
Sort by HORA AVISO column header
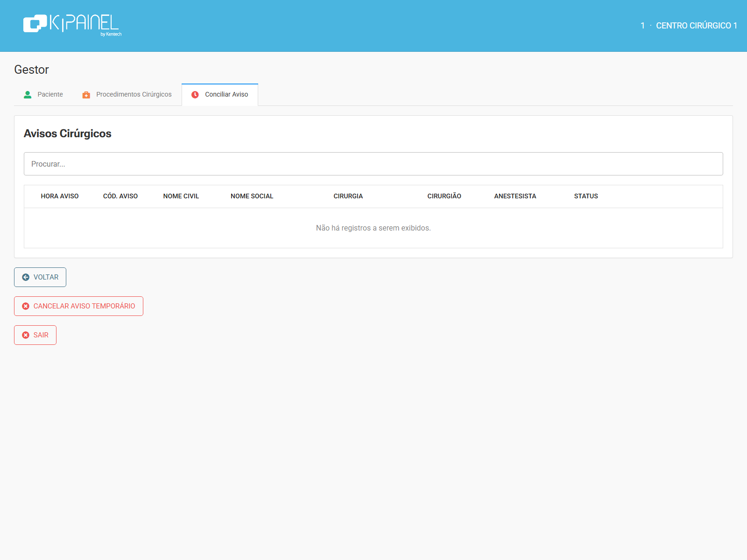pos(60,196)
